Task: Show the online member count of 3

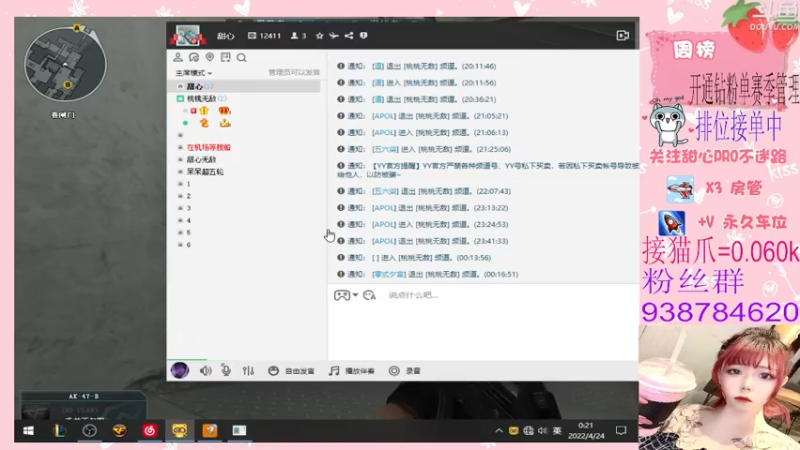Action: [298, 36]
